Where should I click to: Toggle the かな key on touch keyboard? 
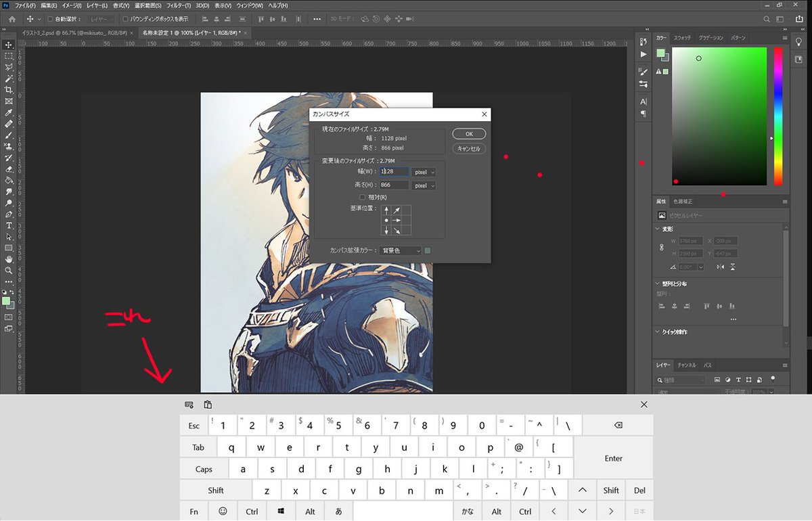click(x=468, y=512)
